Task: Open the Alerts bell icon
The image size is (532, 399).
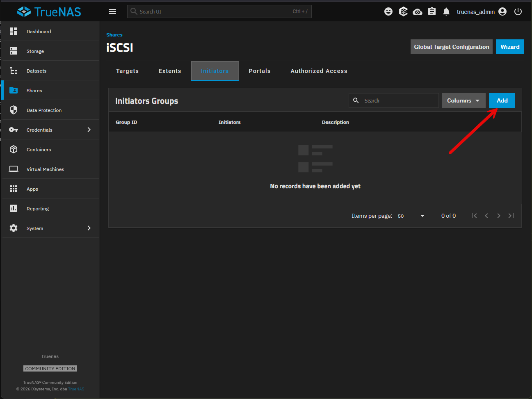Action: click(446, 11)
